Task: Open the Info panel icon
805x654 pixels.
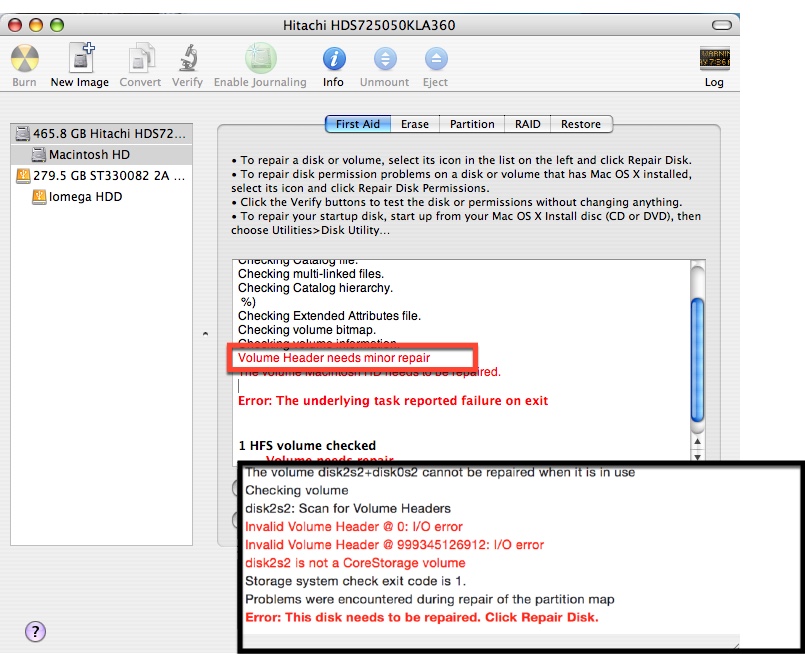Action: point(333,59)
